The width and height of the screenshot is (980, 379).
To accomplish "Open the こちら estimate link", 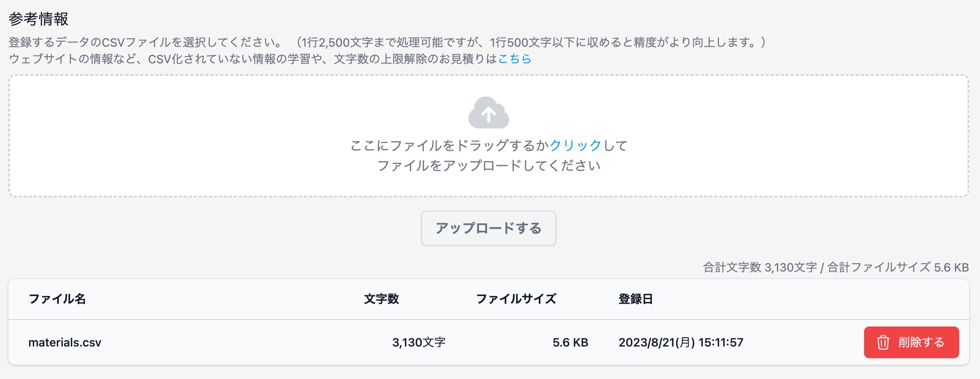I will (x=514, y=59).
